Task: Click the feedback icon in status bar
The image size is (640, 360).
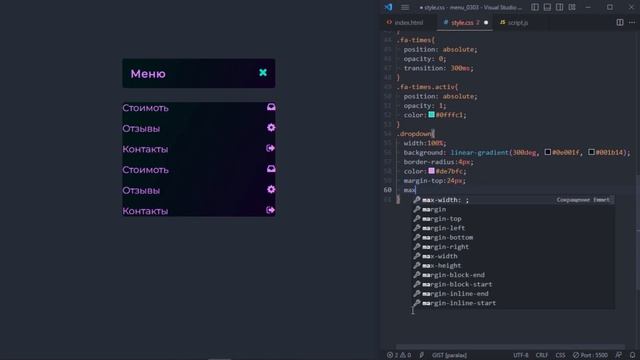Action: click(x=619, y=355)
